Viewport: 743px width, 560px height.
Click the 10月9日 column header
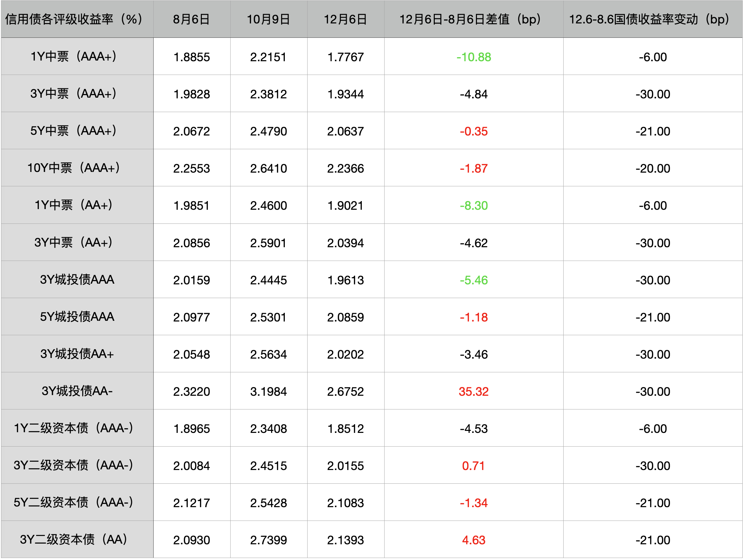(x=269, y=19)
